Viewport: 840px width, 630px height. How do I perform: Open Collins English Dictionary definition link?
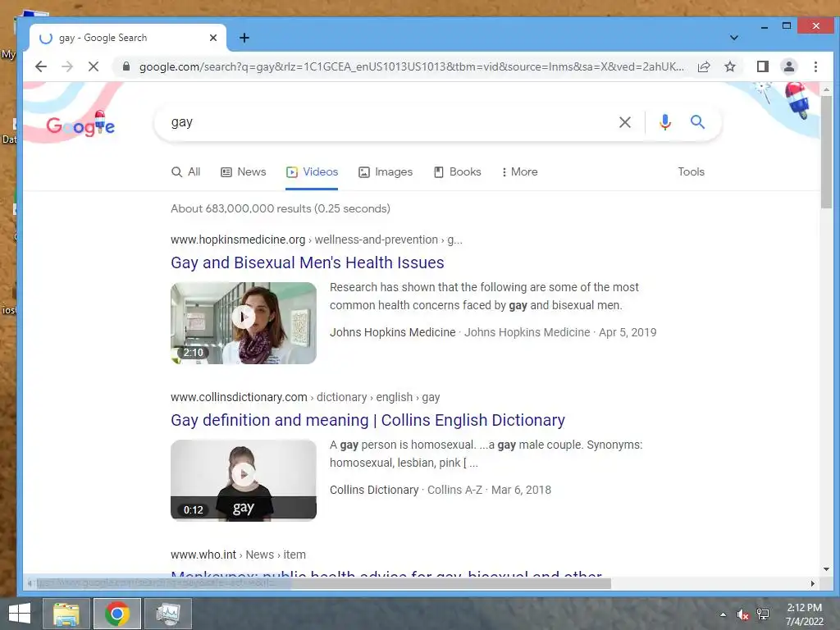pos(367,420)
